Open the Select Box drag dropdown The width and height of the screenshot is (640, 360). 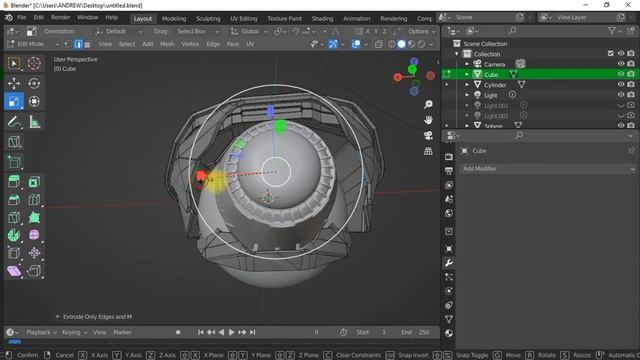click(198, 31)
